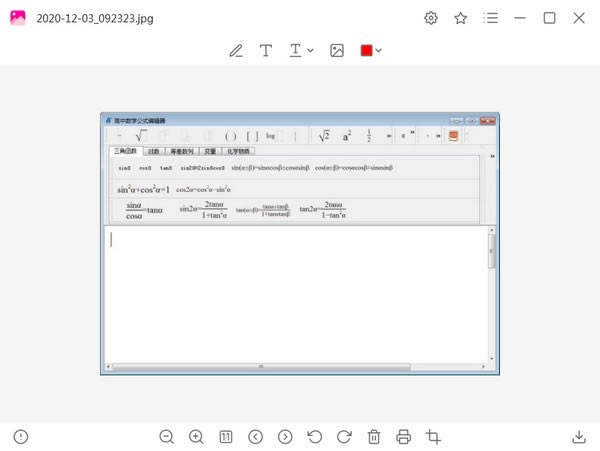The height and width of the screenshot is (451, 600).
Task: Insert sin2α=2tanα/(1+tan²α) formula
Action: [x=203, y=210]
